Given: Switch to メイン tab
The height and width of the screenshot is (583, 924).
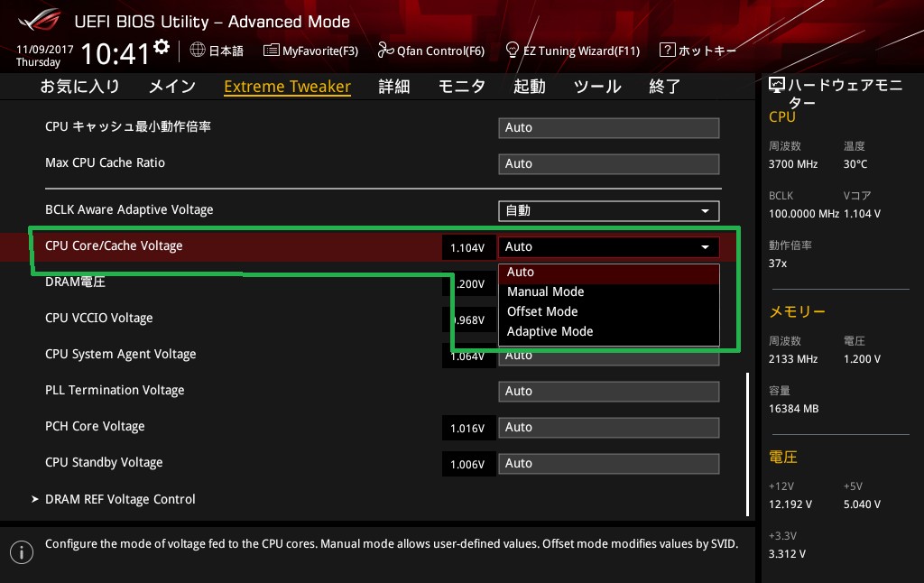Looking at the screenshot, I should click(172, 87).
